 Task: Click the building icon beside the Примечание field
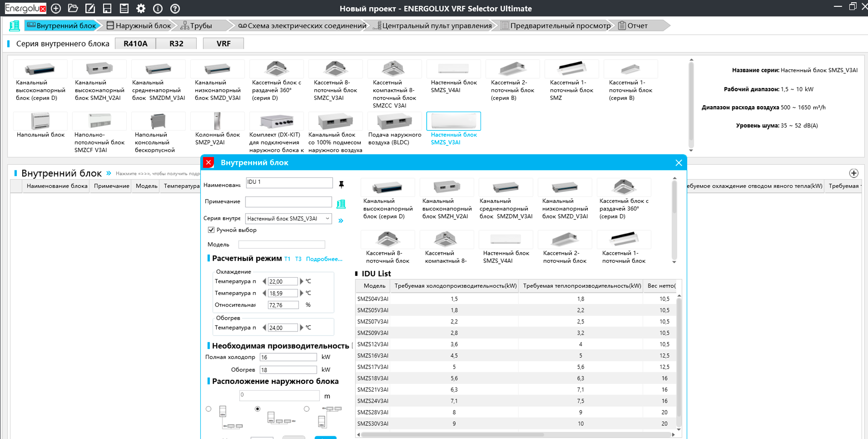[341, 204]
